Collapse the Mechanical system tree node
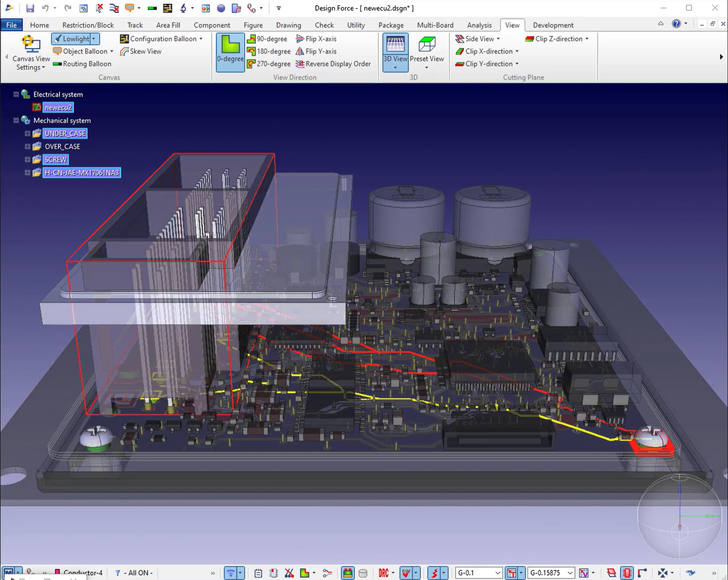The image size is (728, 580). click(16, 120)
